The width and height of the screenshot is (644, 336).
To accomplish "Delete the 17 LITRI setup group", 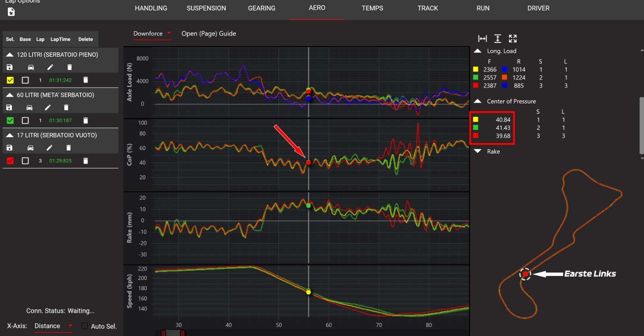I will pos(68,148).
